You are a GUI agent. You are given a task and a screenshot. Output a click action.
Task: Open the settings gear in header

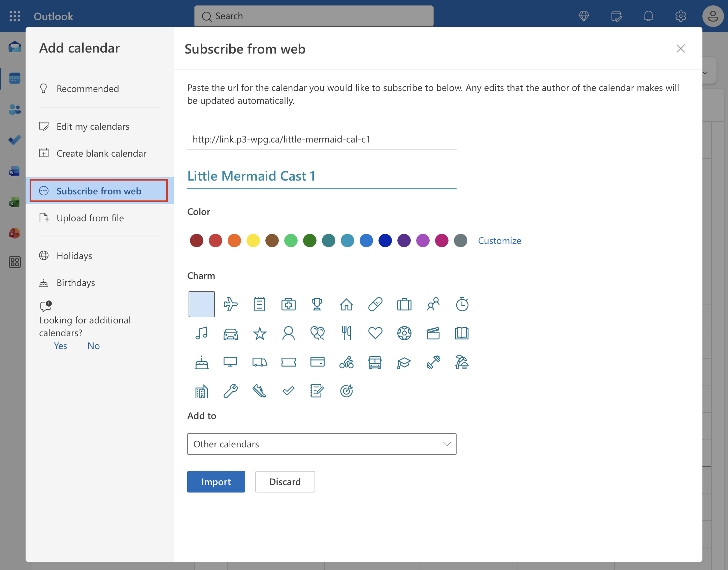tap(681, 16)
